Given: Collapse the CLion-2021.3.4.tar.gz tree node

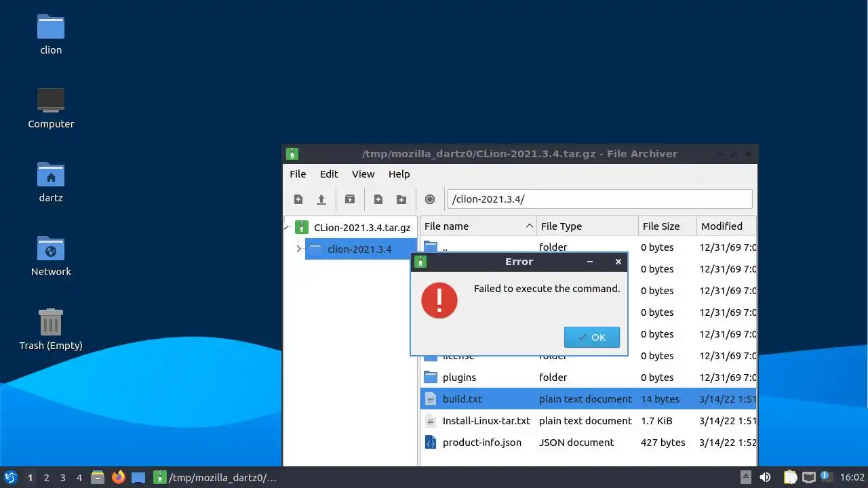Looking at the screenshot, I should tap(288, 228).
